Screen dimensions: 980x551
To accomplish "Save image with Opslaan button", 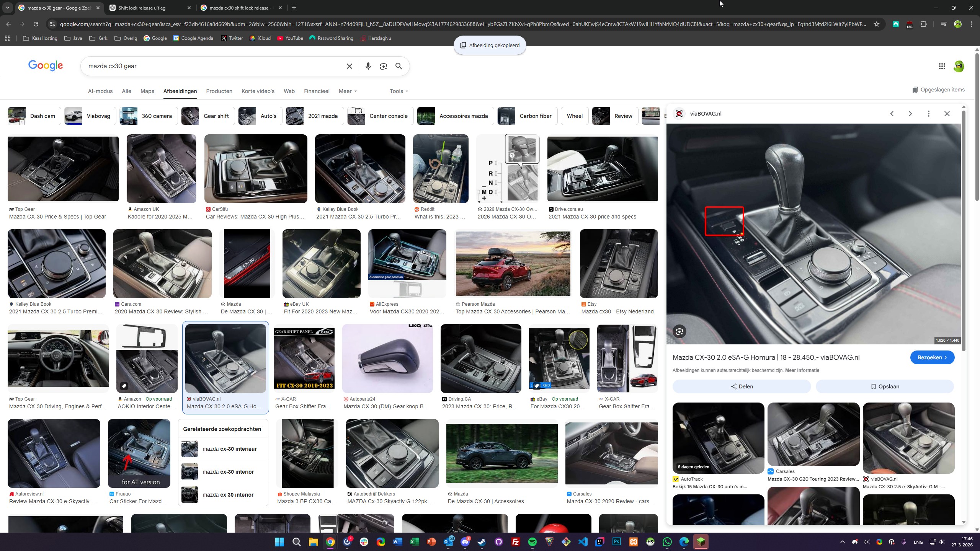I will pos(885,386).
